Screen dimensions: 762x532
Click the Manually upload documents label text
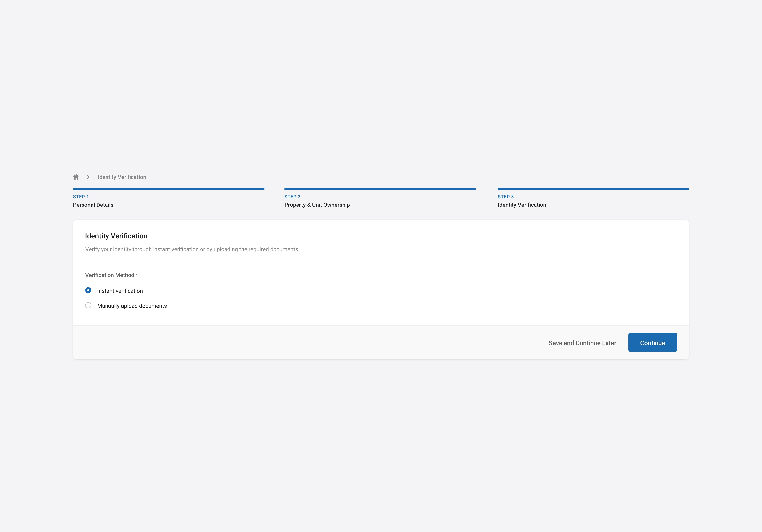[132, 306]
